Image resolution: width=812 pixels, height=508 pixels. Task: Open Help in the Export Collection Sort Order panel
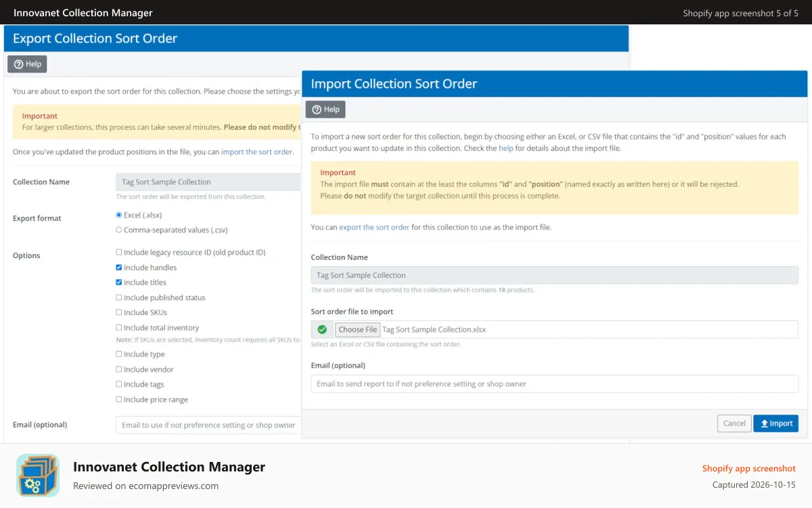tap(27, 64)
